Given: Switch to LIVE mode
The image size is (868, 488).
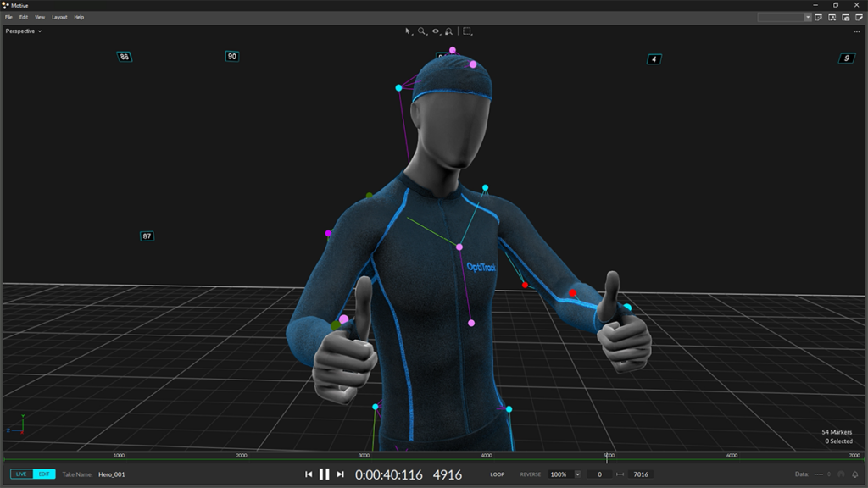Looking at the screenshot, I should [x=21, y=474].
